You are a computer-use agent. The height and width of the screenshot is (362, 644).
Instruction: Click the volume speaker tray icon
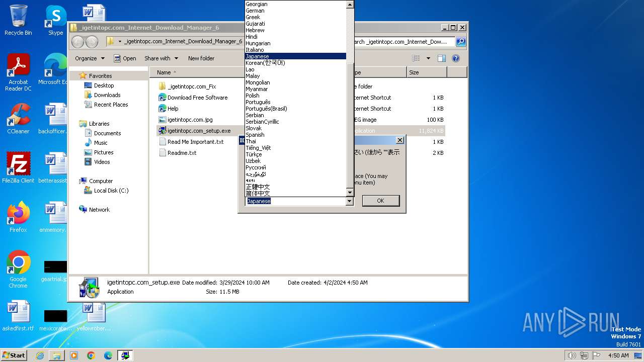pyautogui.click(x=572, y=355)
